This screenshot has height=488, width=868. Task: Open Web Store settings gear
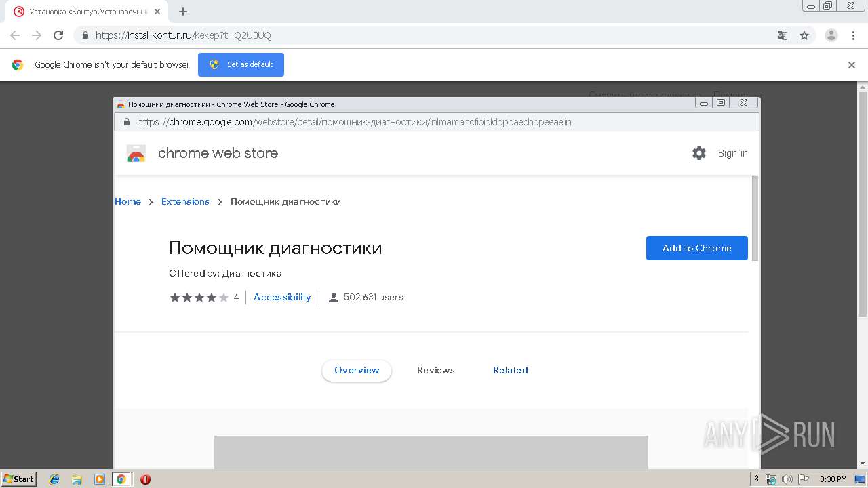point(699,153)
